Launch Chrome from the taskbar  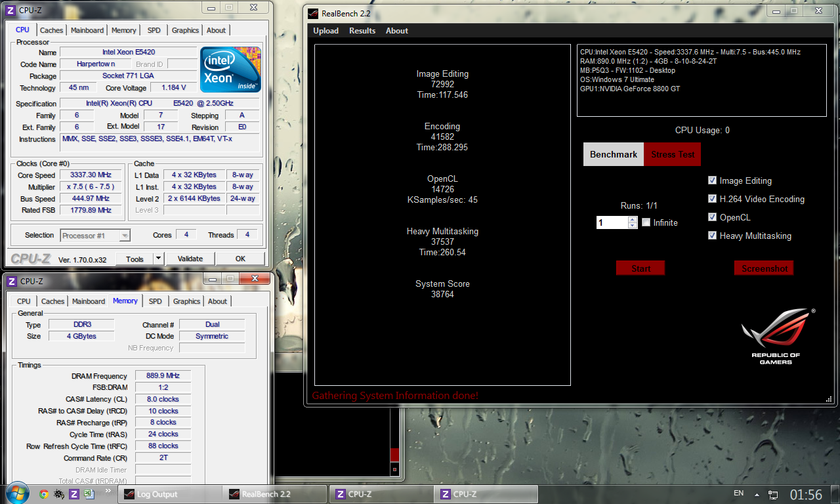pos(43,494)
